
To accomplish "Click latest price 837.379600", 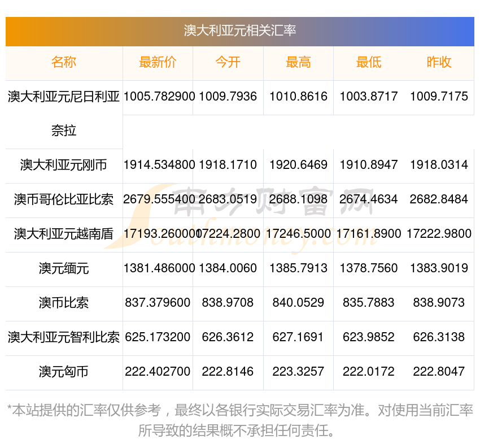I will pos(158,303).
